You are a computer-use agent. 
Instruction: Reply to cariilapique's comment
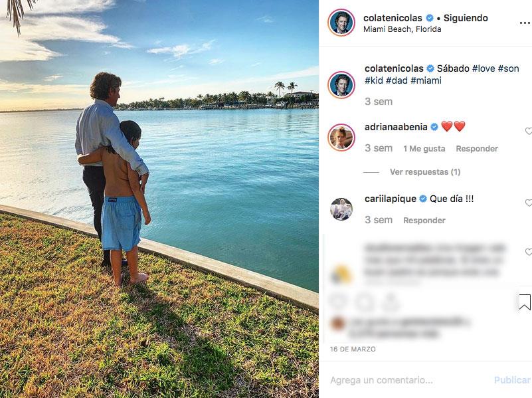pyautogui.click(x=424, y=221)
